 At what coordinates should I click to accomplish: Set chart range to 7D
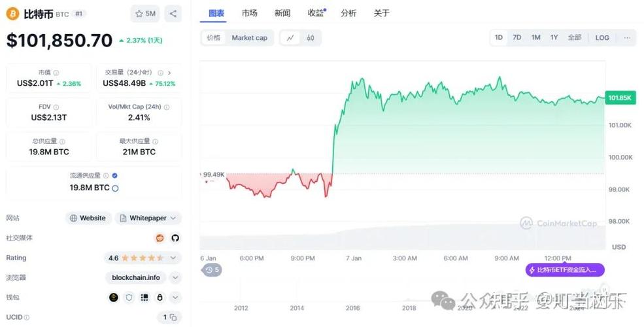click(517, 38)
